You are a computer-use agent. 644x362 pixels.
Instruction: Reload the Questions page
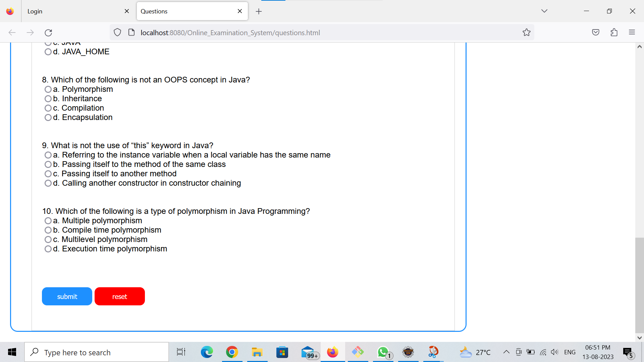tap(48, 32)
